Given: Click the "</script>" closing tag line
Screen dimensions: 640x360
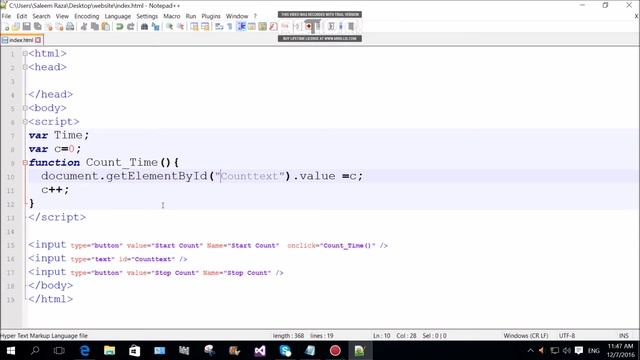Looking at the screenshot, I should click(57, 217).
